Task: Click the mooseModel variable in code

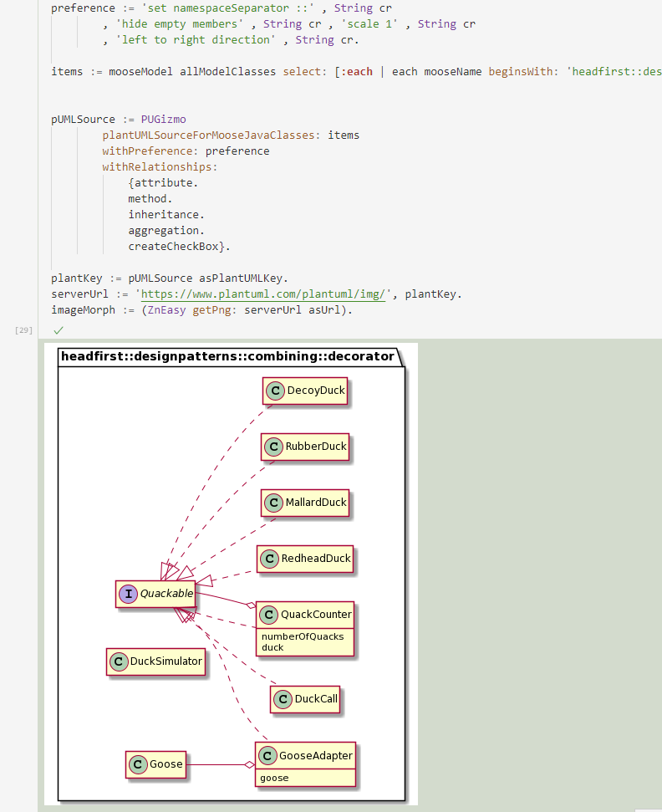Action: coord(140,71)
